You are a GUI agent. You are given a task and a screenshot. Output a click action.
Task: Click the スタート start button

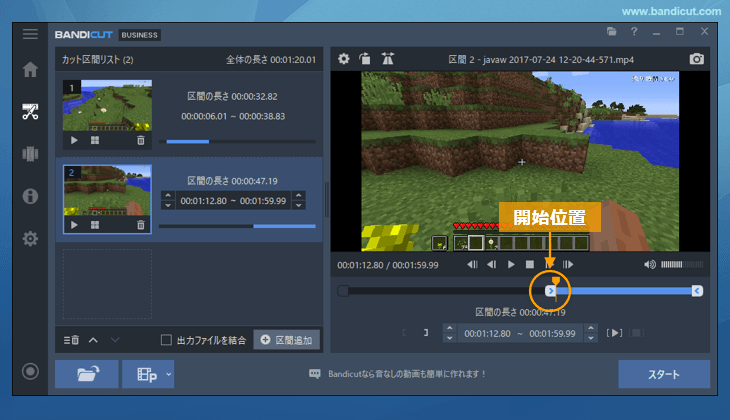click(664, 374)
